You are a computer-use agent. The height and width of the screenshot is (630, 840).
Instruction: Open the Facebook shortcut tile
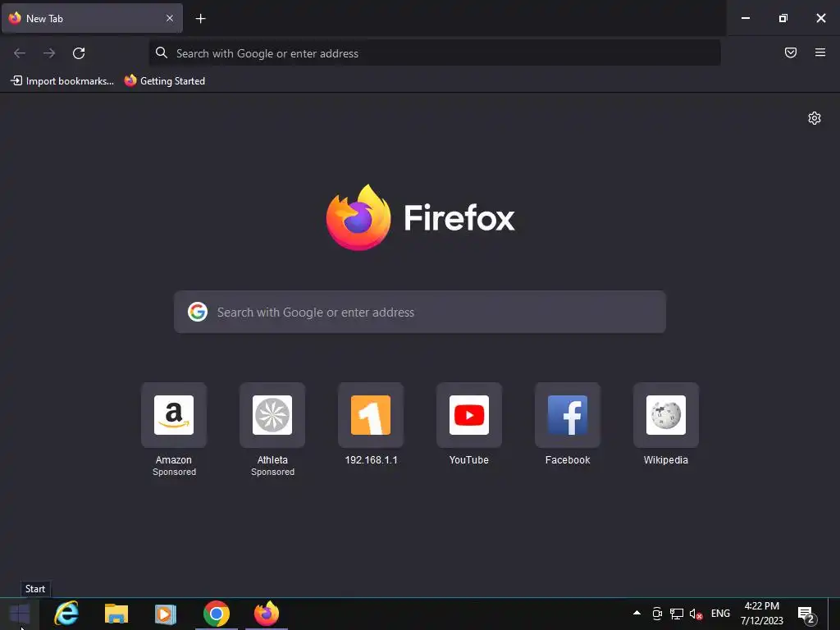click(568, 415)
